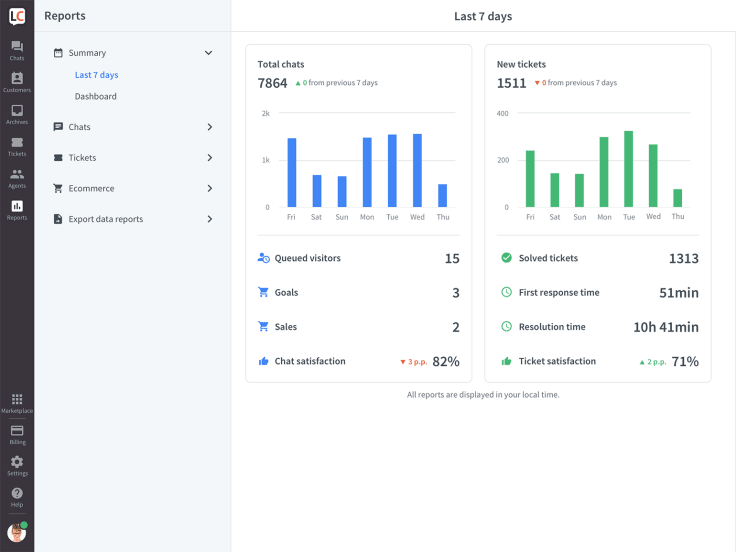Expand the Tickets reports section
Screen dimensions: 736x552
click(x=209, y=158)
